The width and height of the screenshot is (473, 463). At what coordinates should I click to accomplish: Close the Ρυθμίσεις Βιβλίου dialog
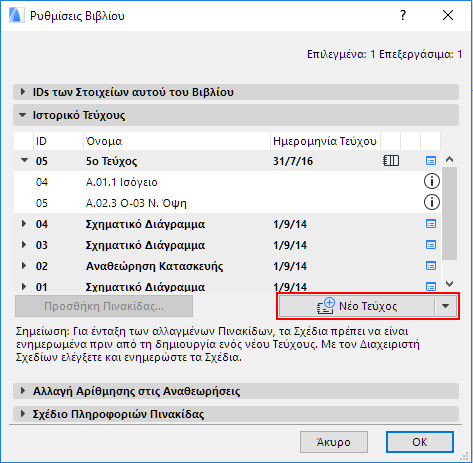tap(448, 15)
